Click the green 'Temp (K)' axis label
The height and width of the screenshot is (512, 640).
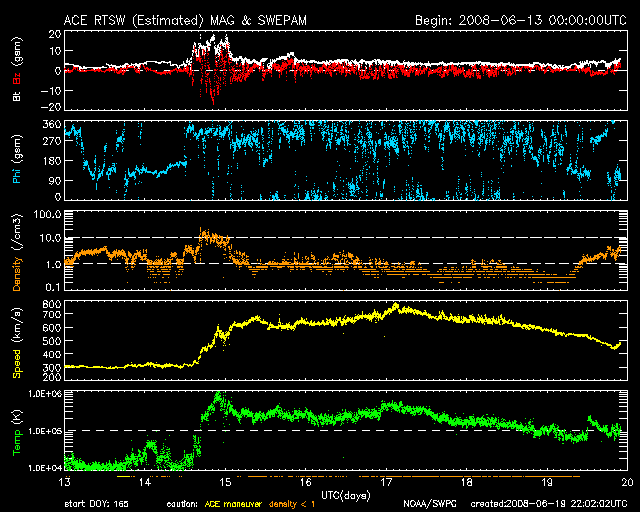click(x=17, y=432)
